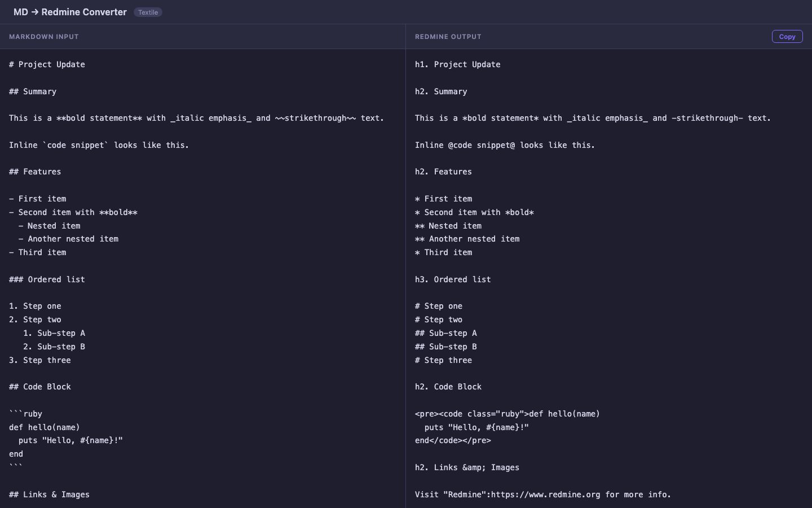Screen dimensions: 812x508
Task: Click the "* Third item" output line
Action: tap(444, 252)
